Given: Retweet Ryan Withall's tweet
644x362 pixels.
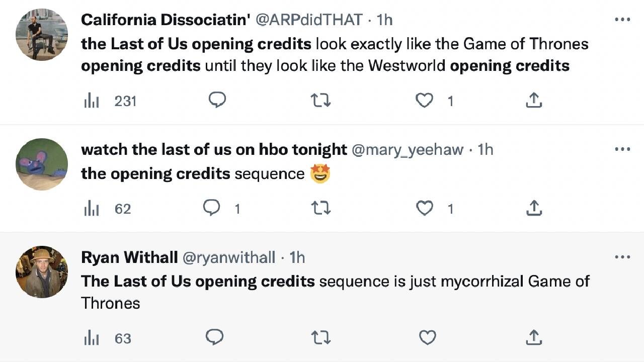Looking at the screenshot, I should [x=320, y=337].
